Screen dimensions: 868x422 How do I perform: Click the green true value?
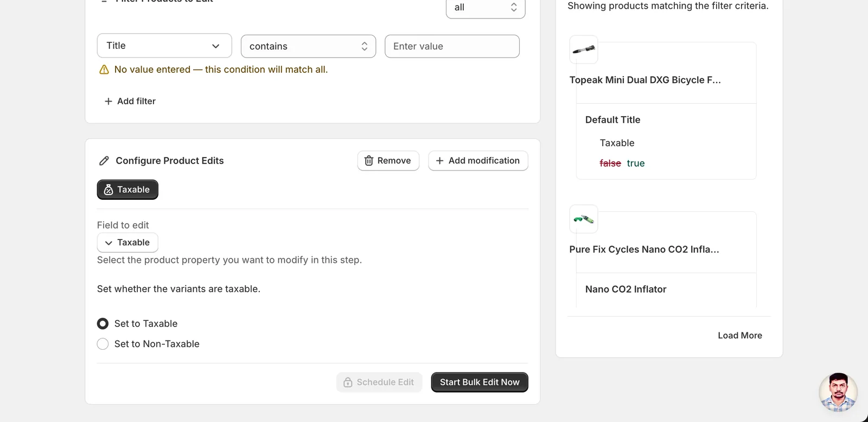click(636, 163)
